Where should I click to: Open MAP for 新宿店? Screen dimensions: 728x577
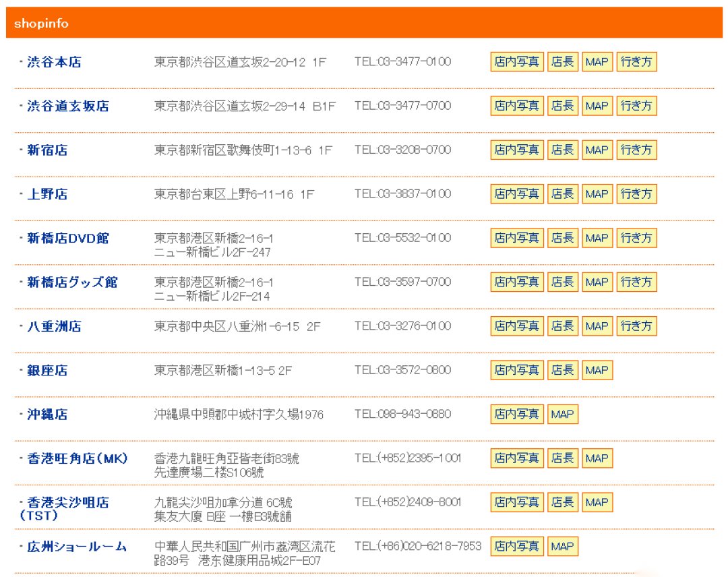point(597,150)
